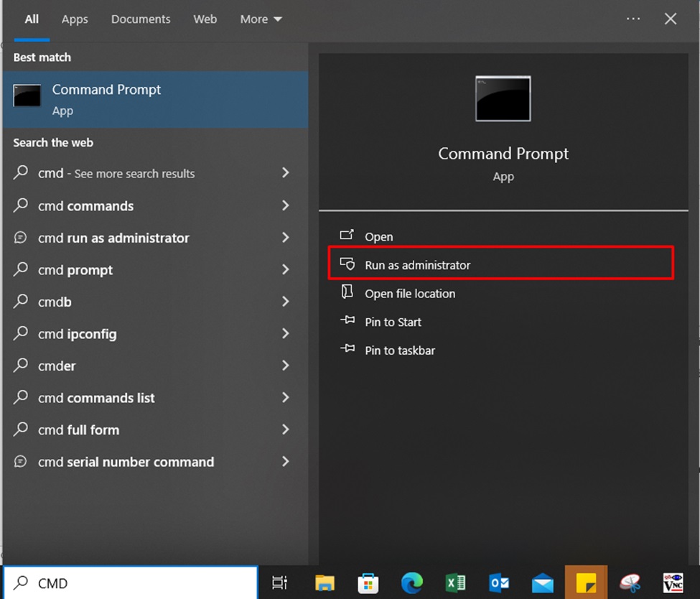Expand the cmd ipconfig suggestion chevron
Viewport: 700px width, 599px height.
[285, 334]
